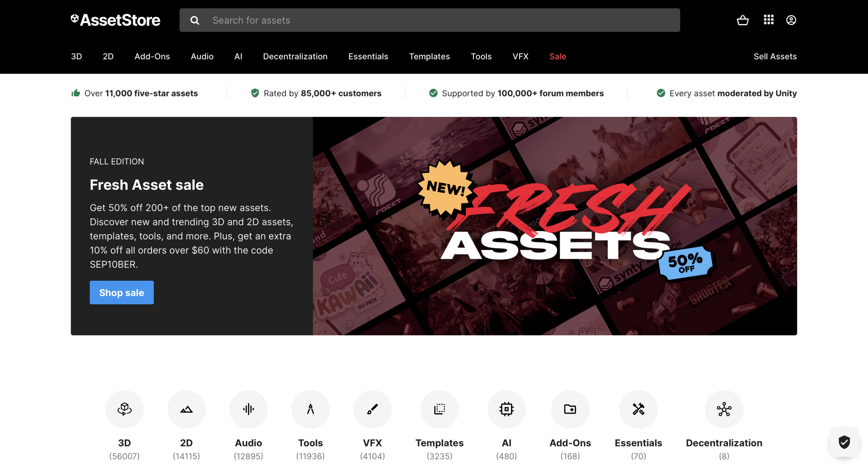
Task: Click the Fresh Assets banner image
Action: click(555, 226)
